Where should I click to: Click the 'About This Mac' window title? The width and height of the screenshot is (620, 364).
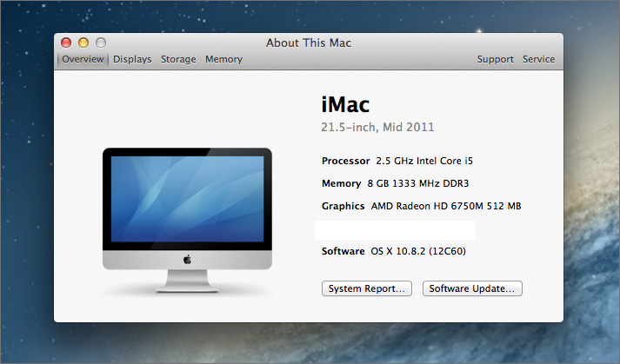pos(309,43)
